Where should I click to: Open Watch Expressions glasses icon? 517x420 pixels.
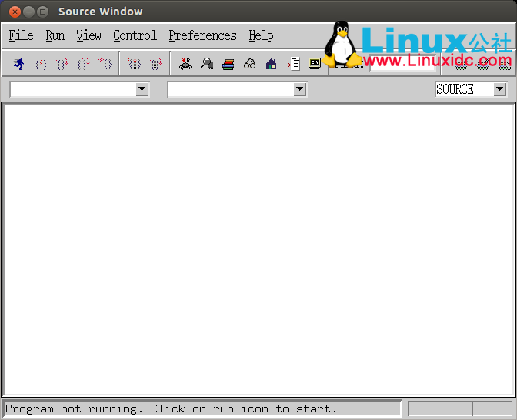pos(249,63)
